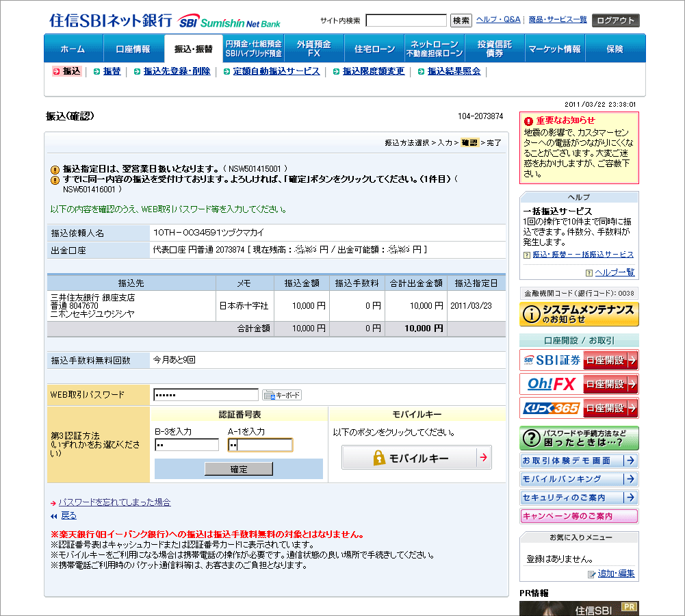Select the 振込 submenu item
This screenshot has width=685, height=616.
pyautogui.click(x=67, y=71)
